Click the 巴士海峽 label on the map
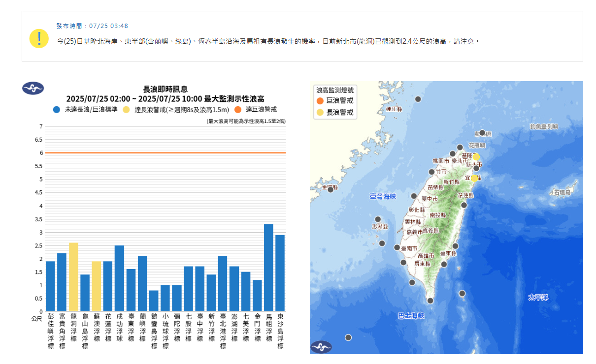 point(411,316)
